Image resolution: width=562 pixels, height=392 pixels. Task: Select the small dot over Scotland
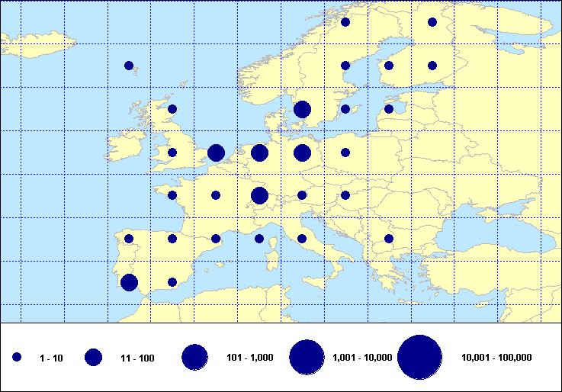[172, 109]
